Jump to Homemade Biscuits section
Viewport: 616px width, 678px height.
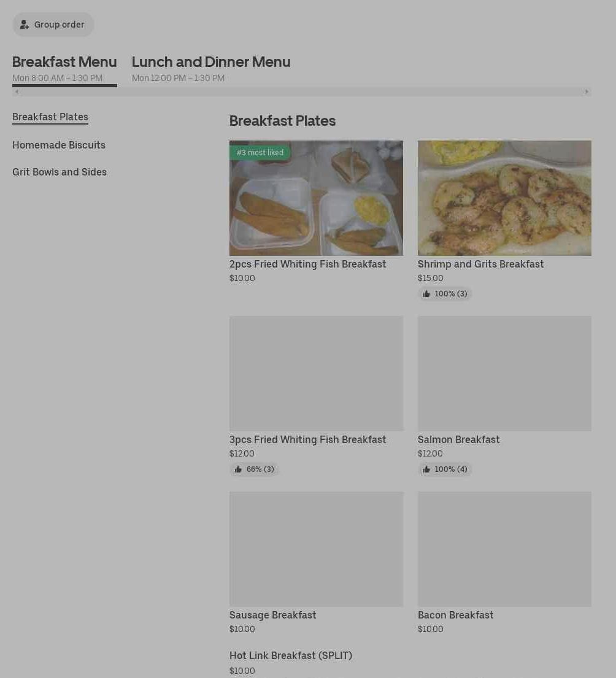click(59, 145)
